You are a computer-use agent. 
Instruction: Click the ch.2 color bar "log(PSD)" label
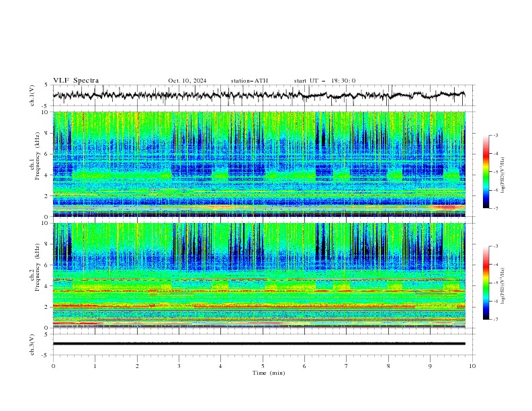tap(503, 285)
